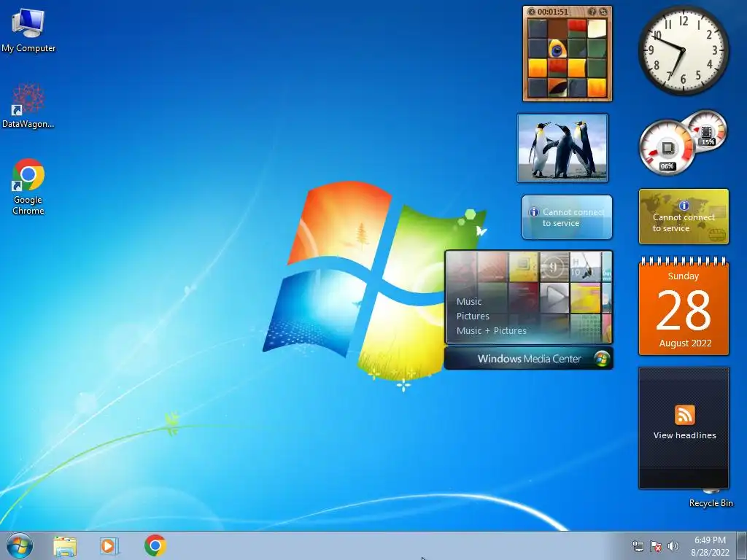Image resolution: width=747 pixels, height=560 pixels.
Task: Open the My Computer desktop icon
Action: click(28, 29)
